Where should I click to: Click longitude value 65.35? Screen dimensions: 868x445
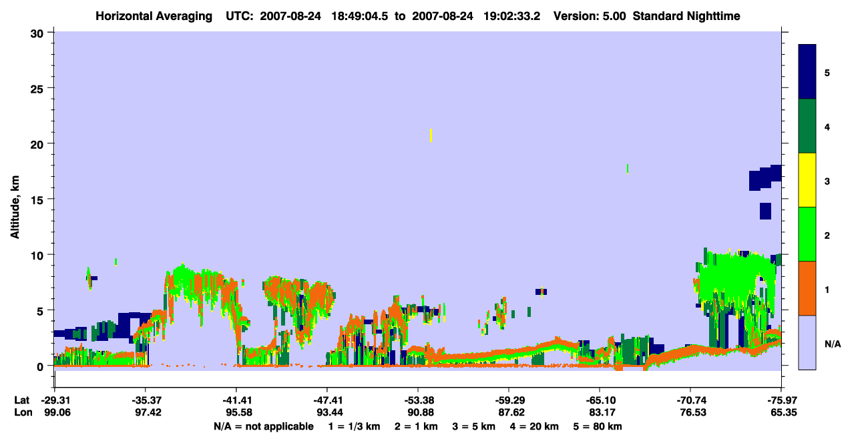point(783,413)
